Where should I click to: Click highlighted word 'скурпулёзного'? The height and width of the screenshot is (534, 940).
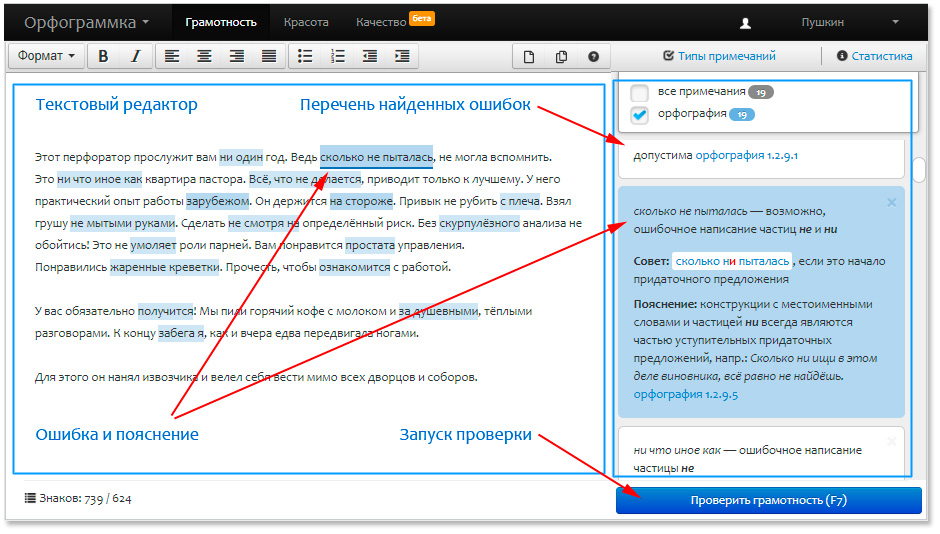480,224
